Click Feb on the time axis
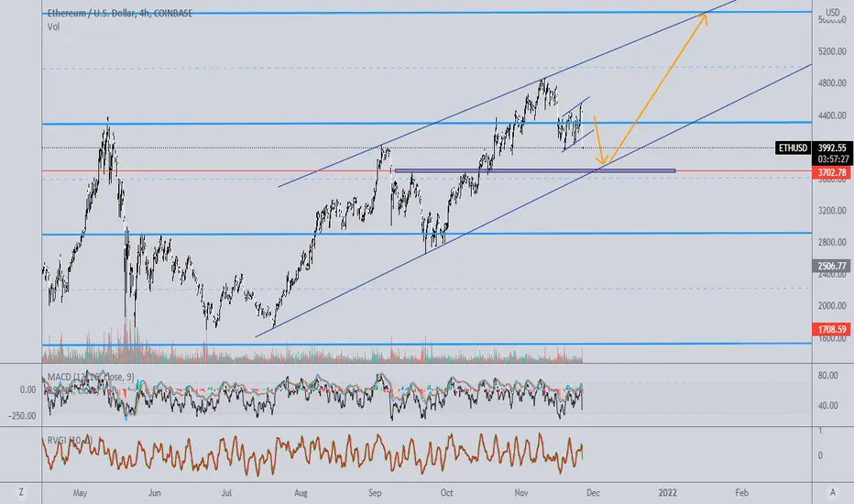The image size is (854, 504). 742,493
